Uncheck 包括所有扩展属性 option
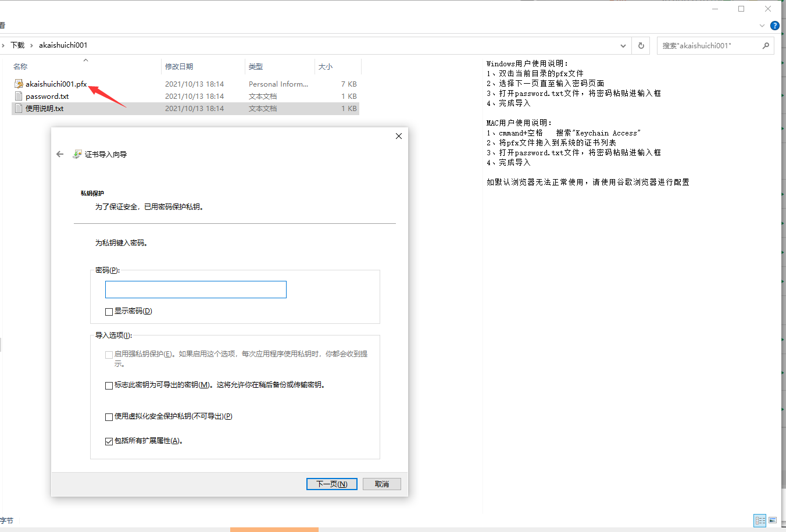 [108, 441]
